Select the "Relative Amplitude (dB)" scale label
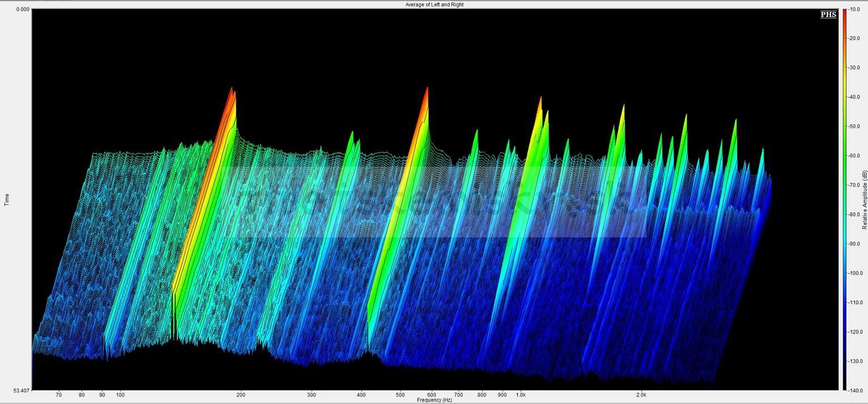 coord(865,199)
